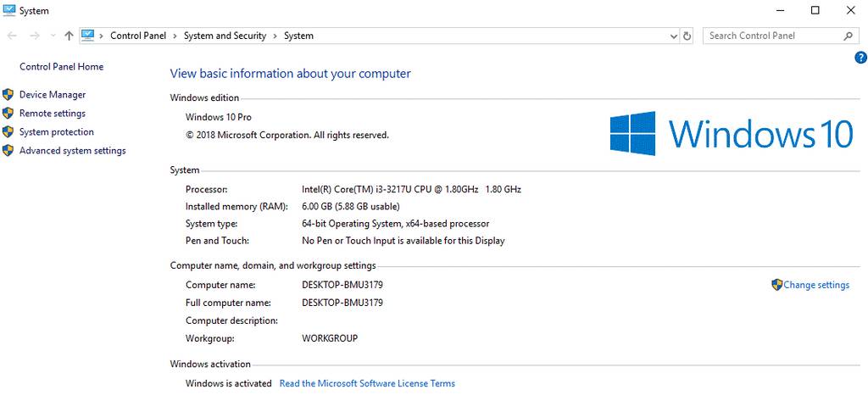The image size is (868, 395).
Task: Open Device Manager from the sidebar
Action: point(53,95)
